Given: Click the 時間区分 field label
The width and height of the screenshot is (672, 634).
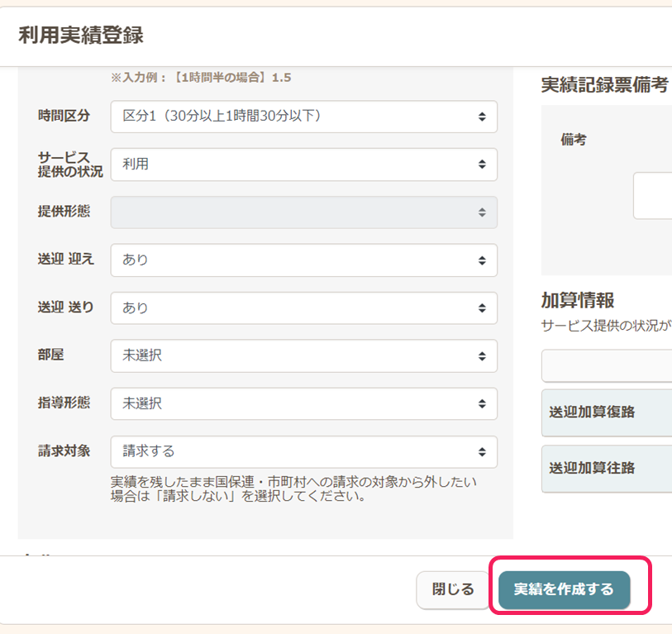Looking at the screenshot, I should point(64,116).
